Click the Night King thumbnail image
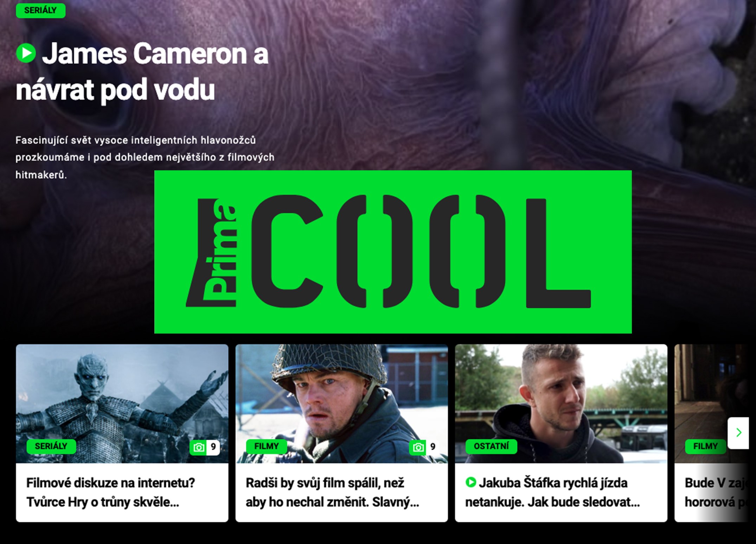The image size is (756, 544). (x=122, y=403)
